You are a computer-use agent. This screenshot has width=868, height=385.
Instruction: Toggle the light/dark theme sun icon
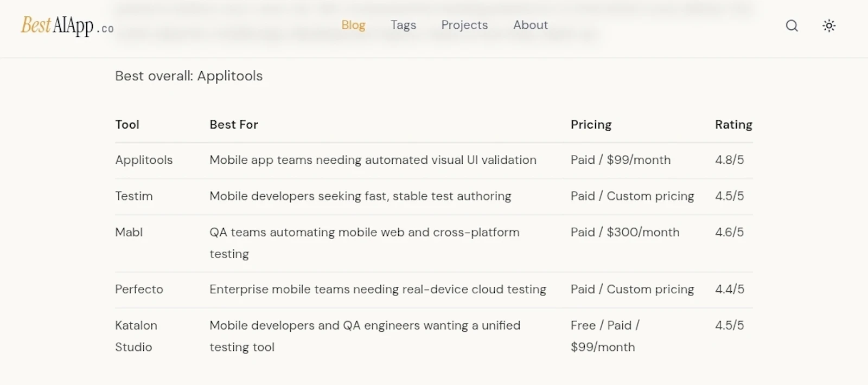(829, 25)
